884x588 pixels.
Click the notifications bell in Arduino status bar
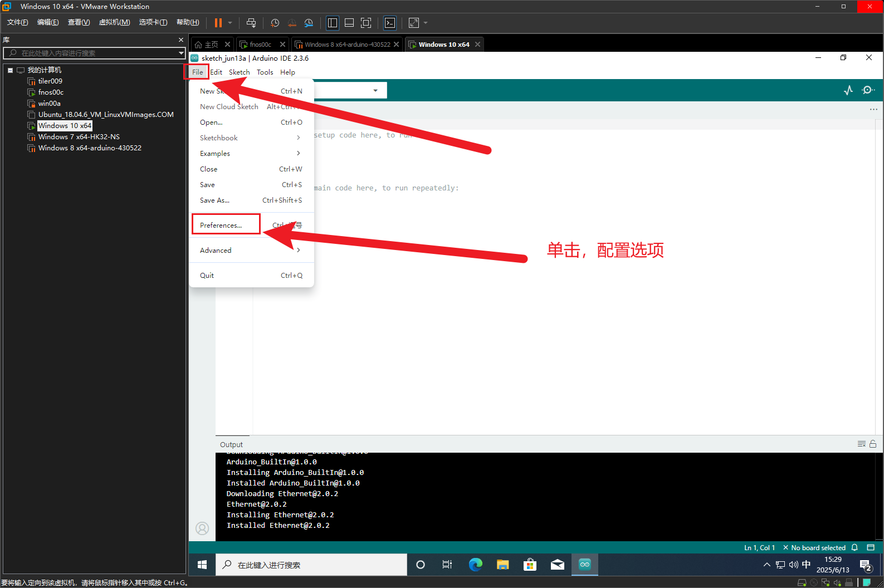click(854, 548)
